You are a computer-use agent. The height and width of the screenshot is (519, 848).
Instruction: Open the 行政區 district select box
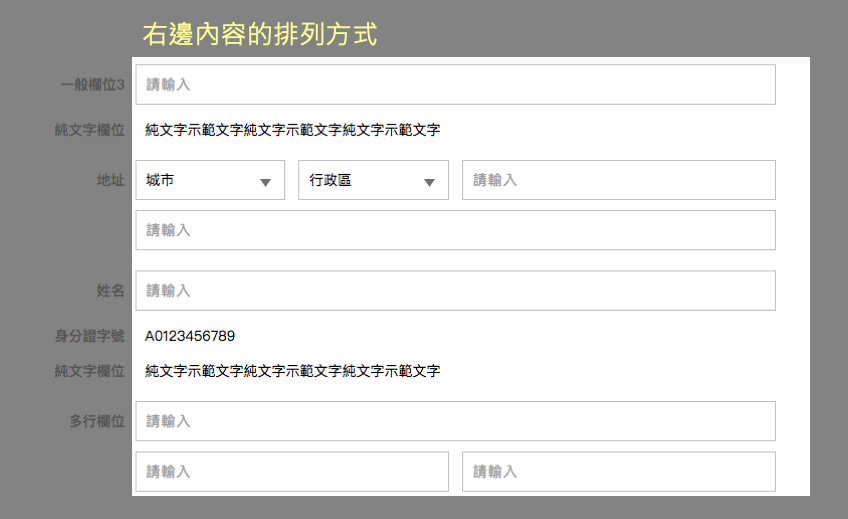point(373,180)
